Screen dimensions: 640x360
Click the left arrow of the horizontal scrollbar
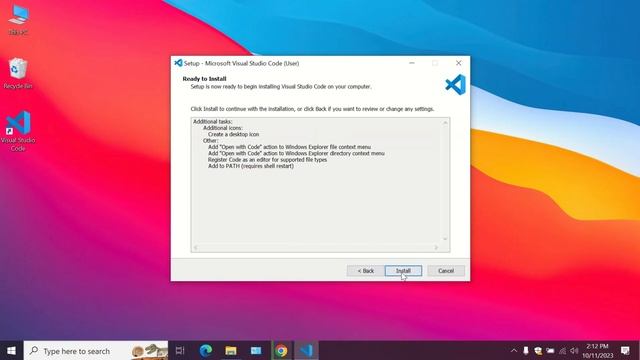196,247
